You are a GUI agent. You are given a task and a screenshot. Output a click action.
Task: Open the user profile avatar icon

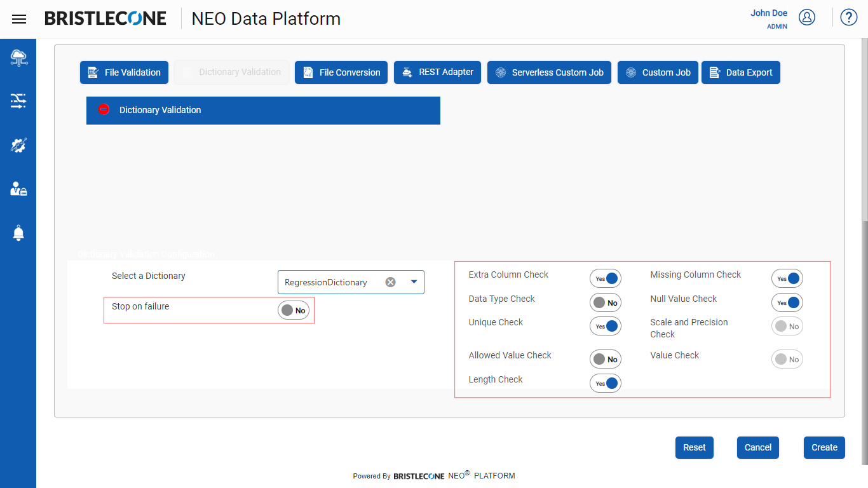pos(807,17)
